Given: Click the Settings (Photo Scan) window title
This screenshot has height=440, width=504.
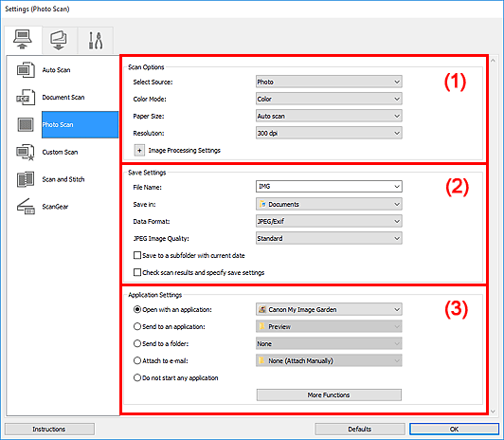Looking at the screenshot, I should pyautogui.click(x=37, y=9).
